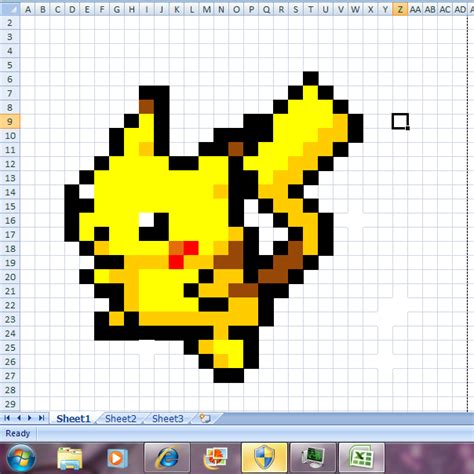
Task: Click the black ear-tip cell in row 6
Action: coord(311,79)
